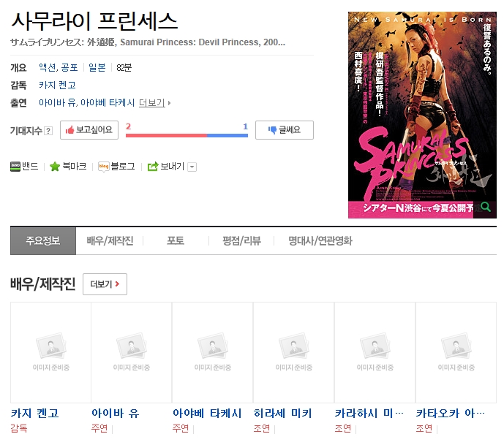The height and width of the screenshot is (445, 504).
Task: Open 카라하시 미… cast member link
Action: [x=369, y=414]
